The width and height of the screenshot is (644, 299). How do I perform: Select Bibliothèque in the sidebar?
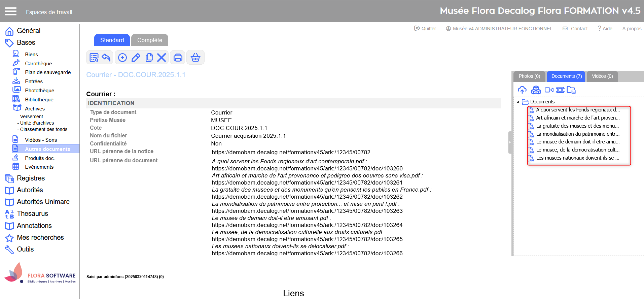(x=39, y=100)
